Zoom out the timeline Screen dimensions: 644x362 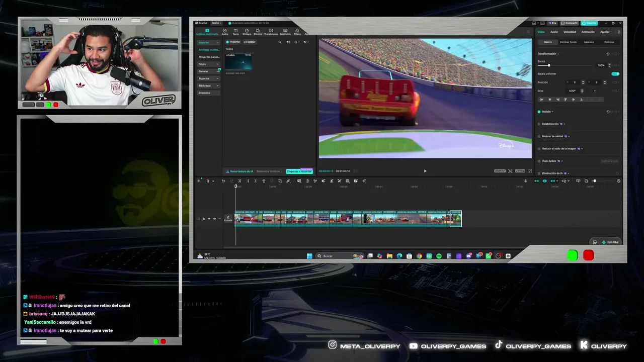[x=586, y=181]
